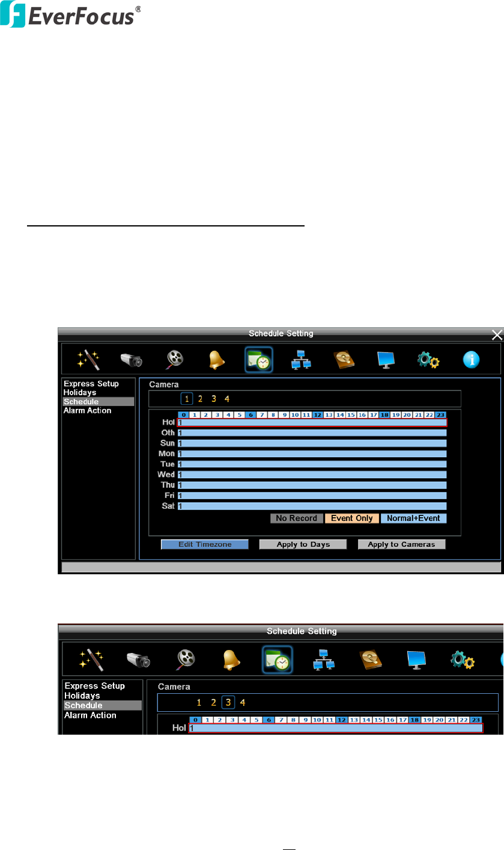
Task: Select the Tue schedule bar
Action: coord(312,464)
